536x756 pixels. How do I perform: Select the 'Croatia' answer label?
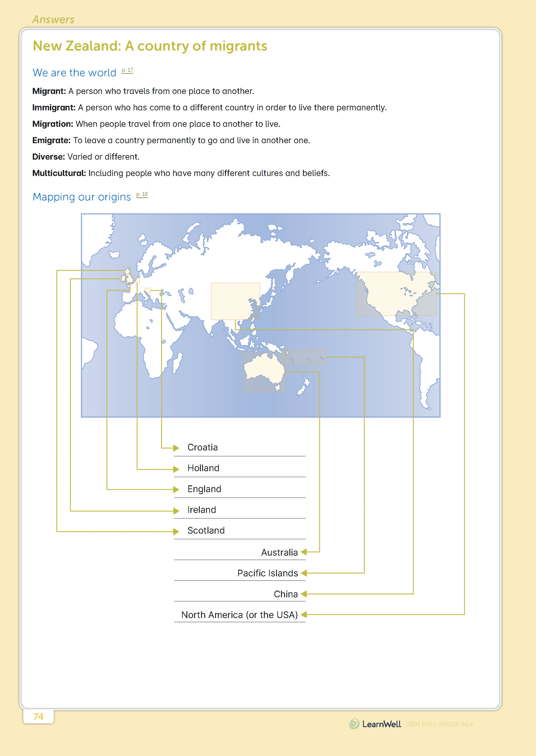[x=203, y=447]
